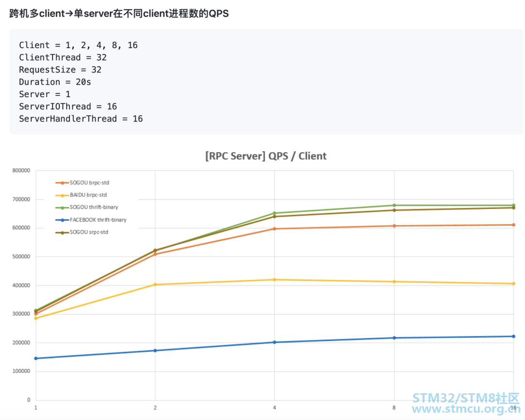Click the green data point at client count 8
525x420 pixels.
pos(394,205)
